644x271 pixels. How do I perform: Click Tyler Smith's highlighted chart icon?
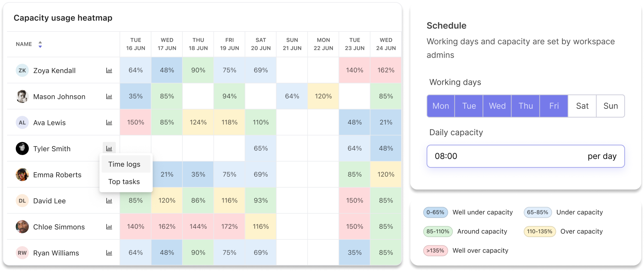pos(109,148)
